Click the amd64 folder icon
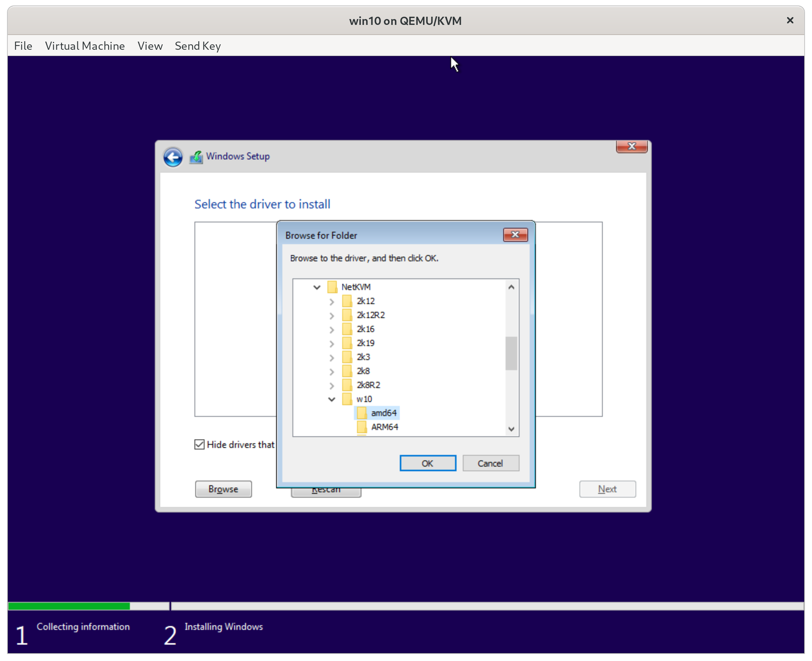The image size is (812, 661). pyautogui.click(x=362, y=413)
